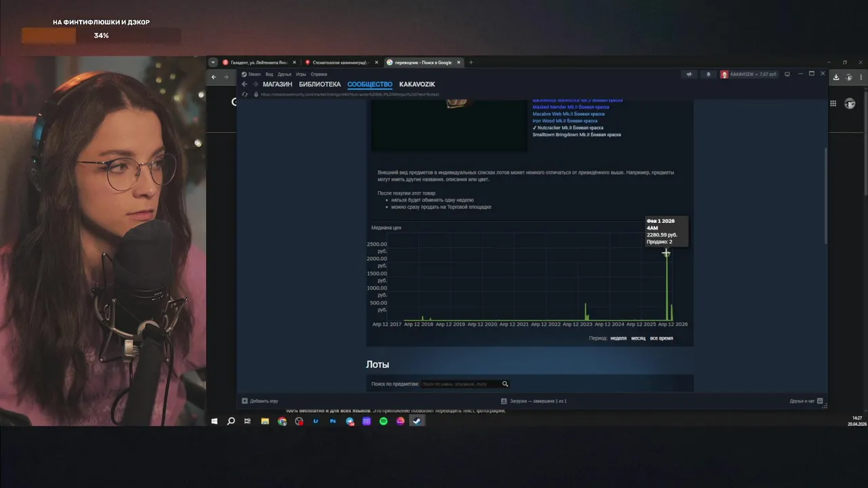Click Добавить игру label
The width and height of the screenshot is (868, 488).
coord(264,401)
